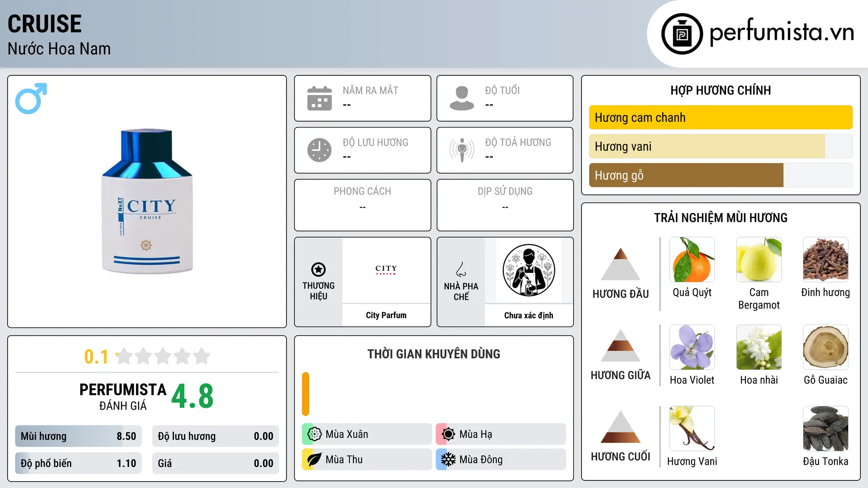Viewport: 868px width, 488px height.
Task: Open the Gỗ Guaiac note image
Action: pyautogui.click(x=826, y=347)
